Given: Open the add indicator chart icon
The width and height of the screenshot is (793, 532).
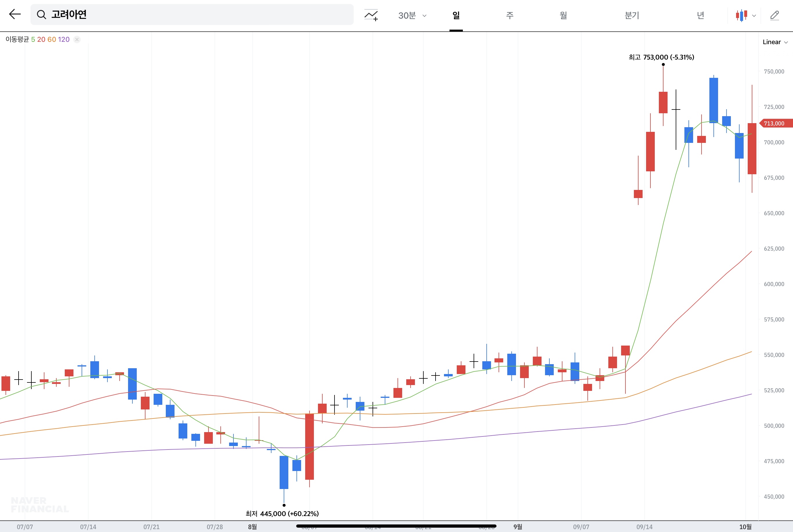Looking at the screenshot, I should coord(371,15).
